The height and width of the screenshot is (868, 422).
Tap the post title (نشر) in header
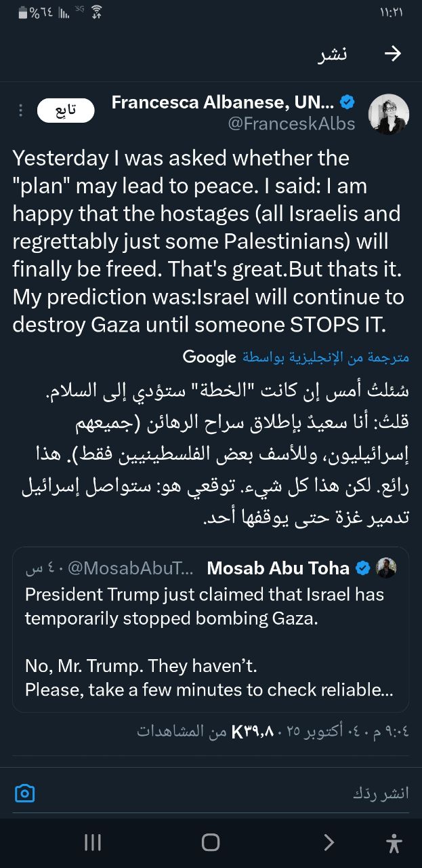tap(332, 55)
